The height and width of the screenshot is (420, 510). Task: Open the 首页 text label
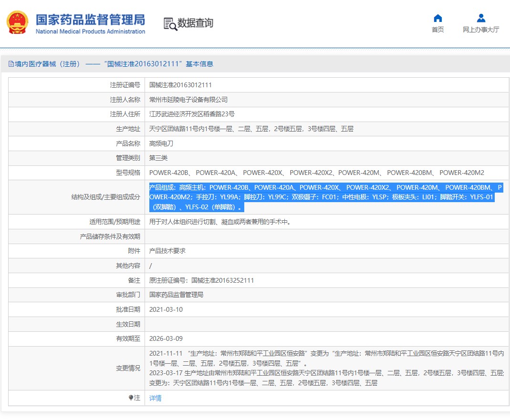[437, 30]
